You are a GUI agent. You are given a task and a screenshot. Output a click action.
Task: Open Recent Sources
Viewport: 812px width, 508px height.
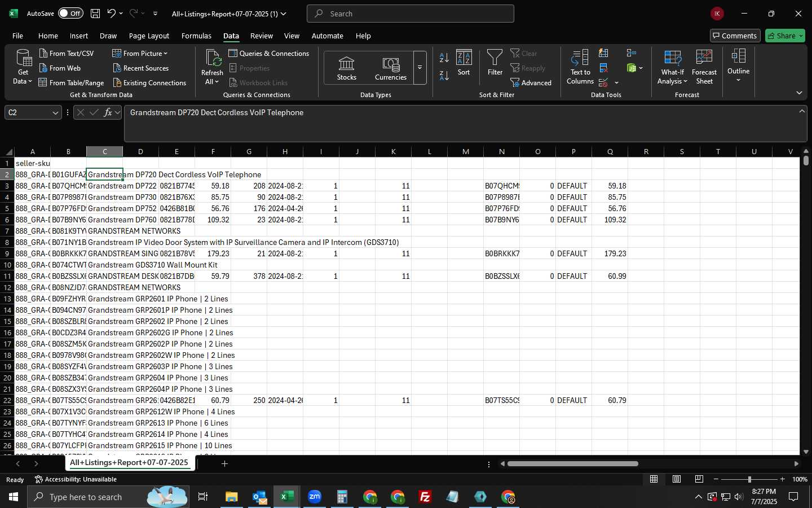click(x=140, y=68)
